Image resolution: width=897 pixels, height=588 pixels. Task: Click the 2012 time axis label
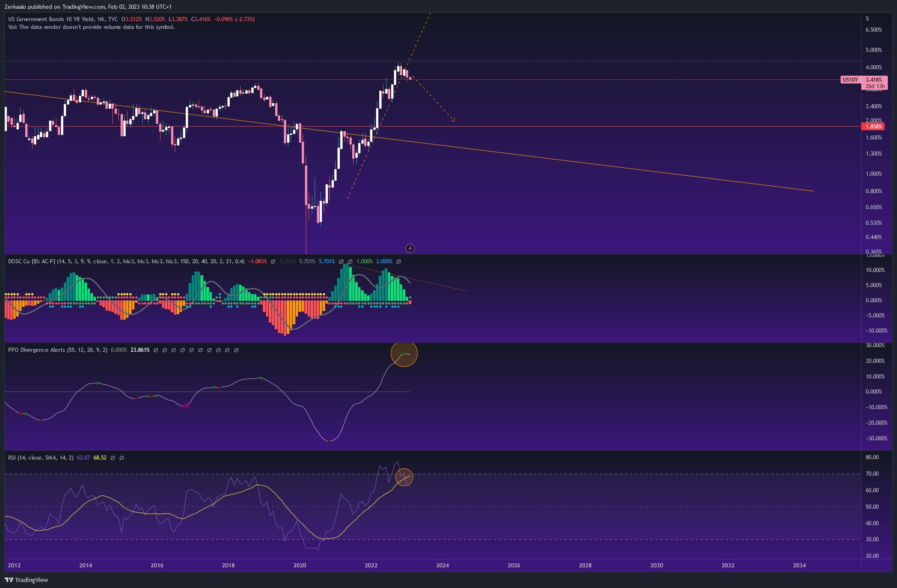[x=14, y=565]
